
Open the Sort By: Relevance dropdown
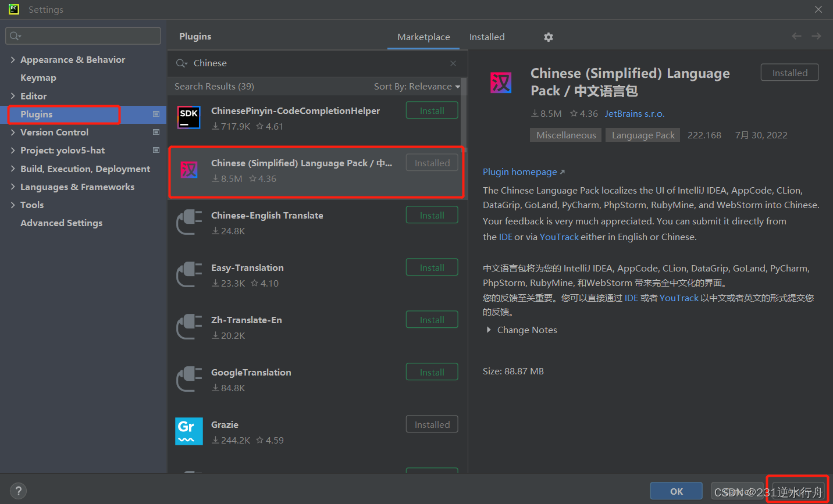(x=416, y=87)
